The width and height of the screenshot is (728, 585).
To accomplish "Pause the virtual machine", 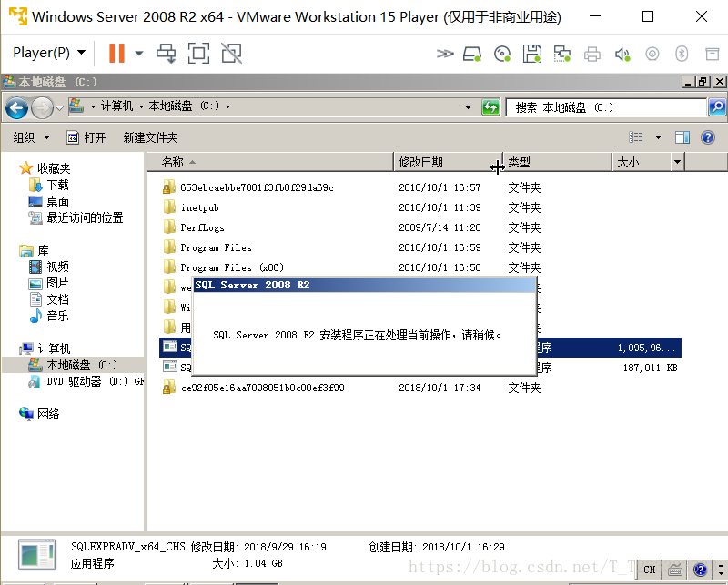I will pyautogui.click(x=116, y=53).
